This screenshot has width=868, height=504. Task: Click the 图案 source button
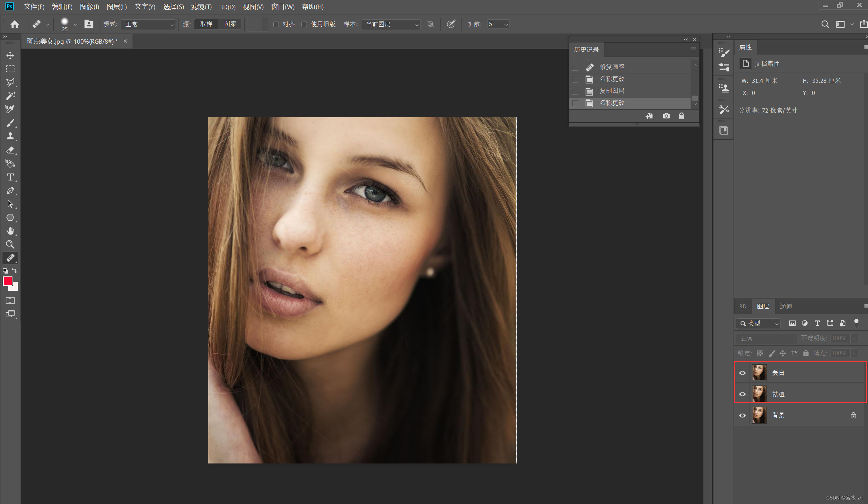230,24
